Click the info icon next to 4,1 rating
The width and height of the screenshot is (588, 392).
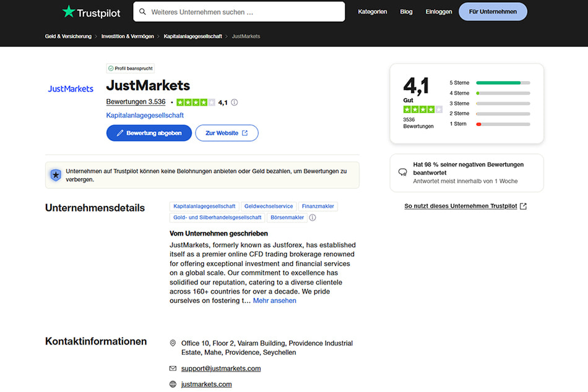click(x=235, y=102)
